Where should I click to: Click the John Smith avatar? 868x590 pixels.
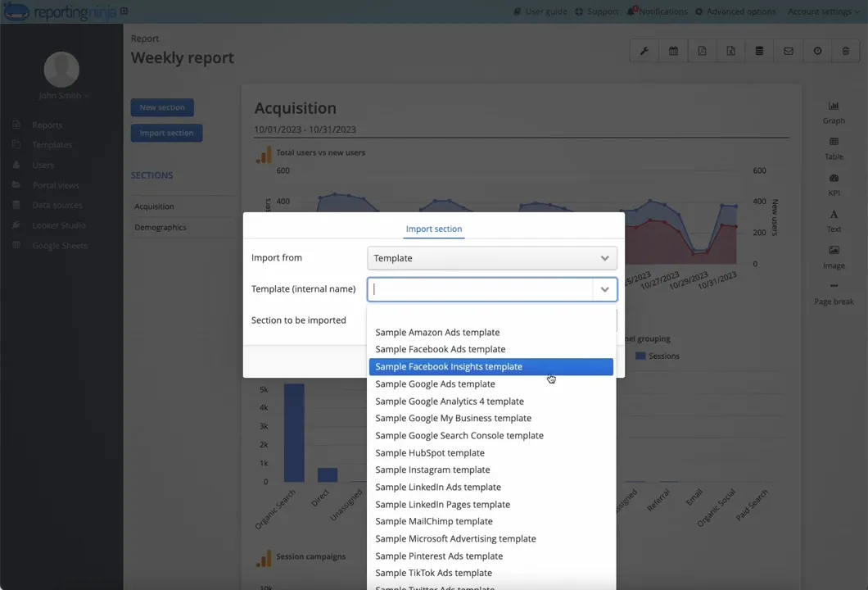[x=61, y=70]
